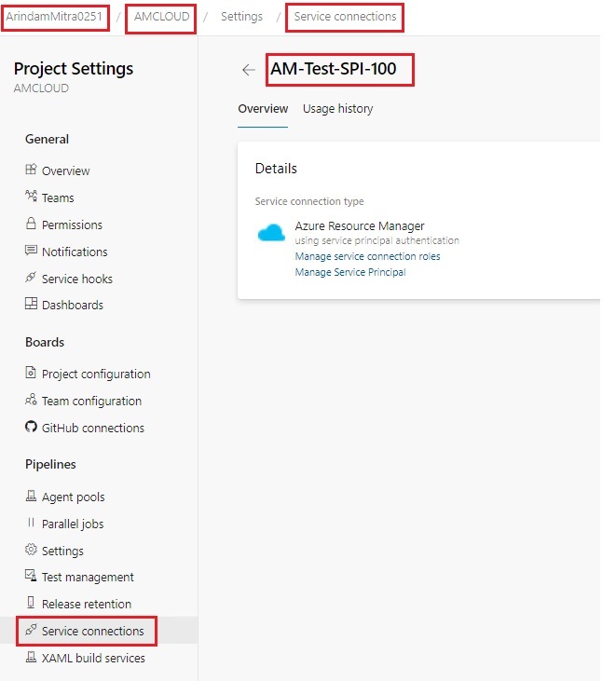
Task: Click the Permissions lock icon
Action: 31,224
